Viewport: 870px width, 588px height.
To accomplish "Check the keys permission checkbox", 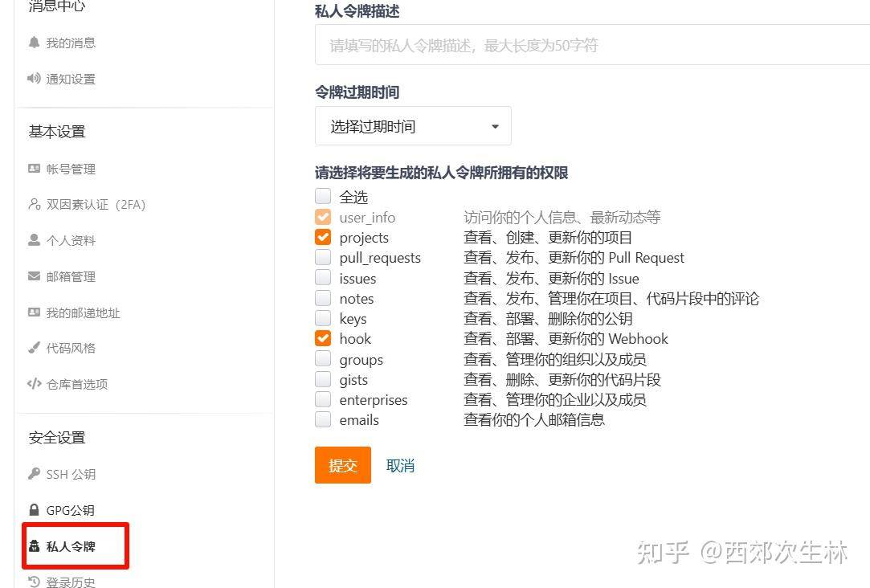I will 323,318.
